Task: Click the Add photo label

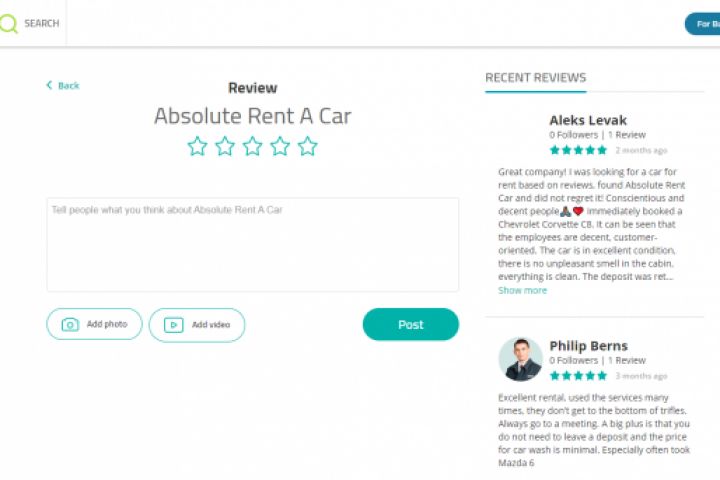Action: 107,324
